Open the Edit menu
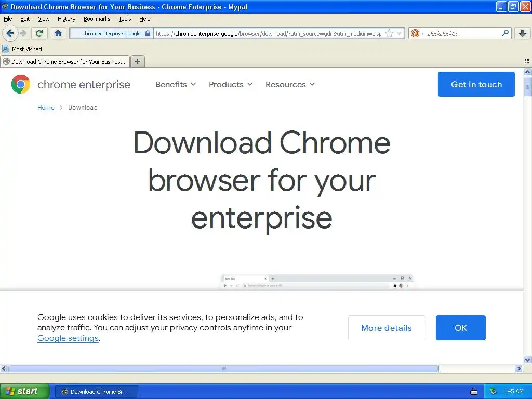532x399 pixels. (25, 19)
